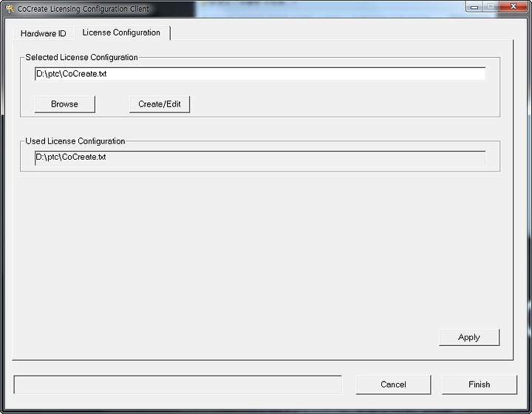Click the Used License Configuration path field
Image resolution: width=532 pixels, height=414 pixels.
point(260,157)
